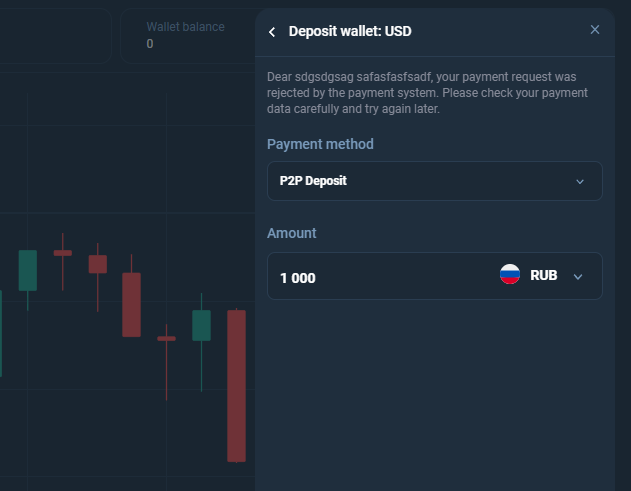631x491 pixels.
Task: Click the first green candlestick on chart
Action: tap(28, 270)
